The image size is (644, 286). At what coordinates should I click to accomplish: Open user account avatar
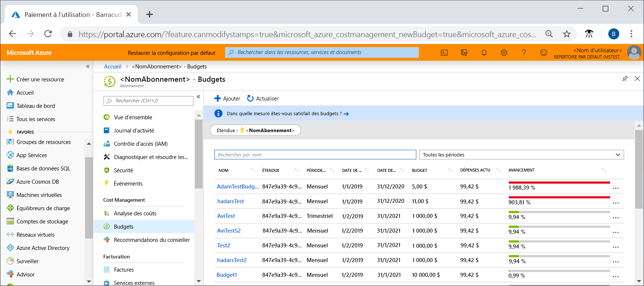tap(634, 53)
